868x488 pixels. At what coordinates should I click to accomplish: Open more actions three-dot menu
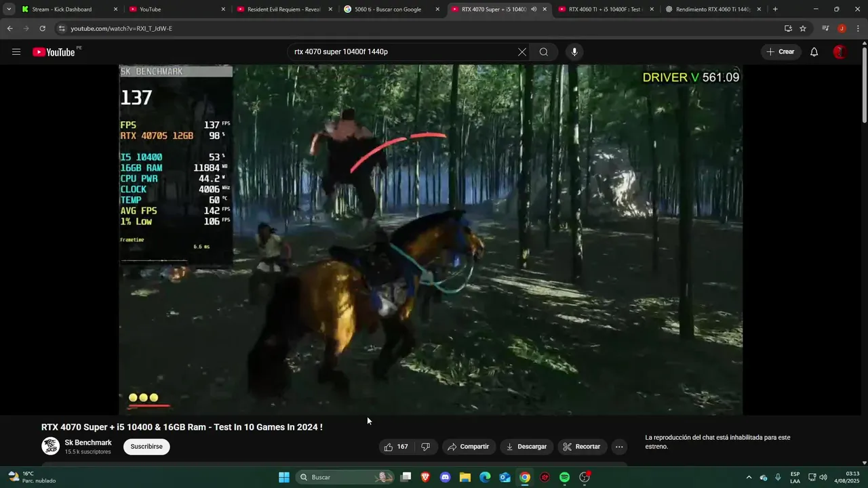[x=618, y=447]
